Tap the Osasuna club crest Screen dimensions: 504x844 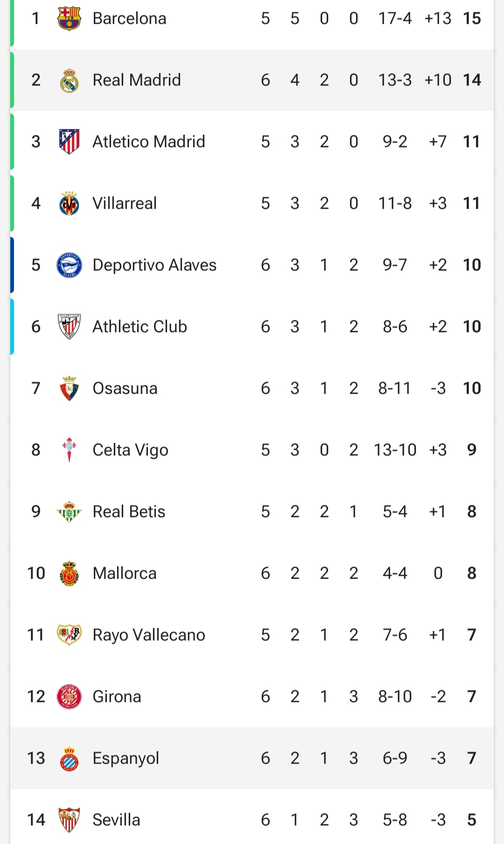pos(69,388)
